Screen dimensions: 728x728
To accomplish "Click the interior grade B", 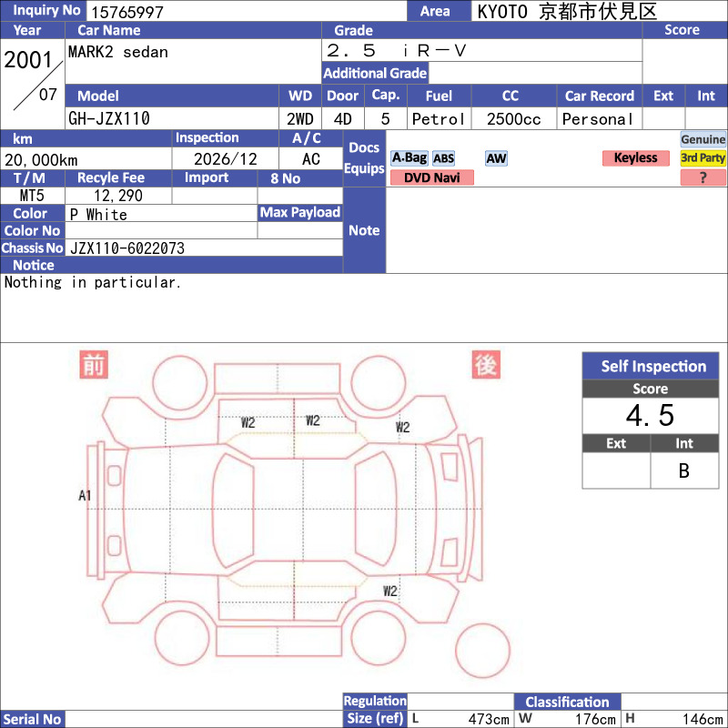I will (x=684, y=470).
